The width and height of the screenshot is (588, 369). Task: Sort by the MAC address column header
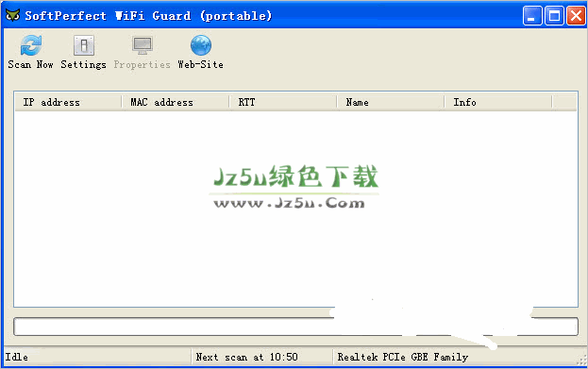176,102
